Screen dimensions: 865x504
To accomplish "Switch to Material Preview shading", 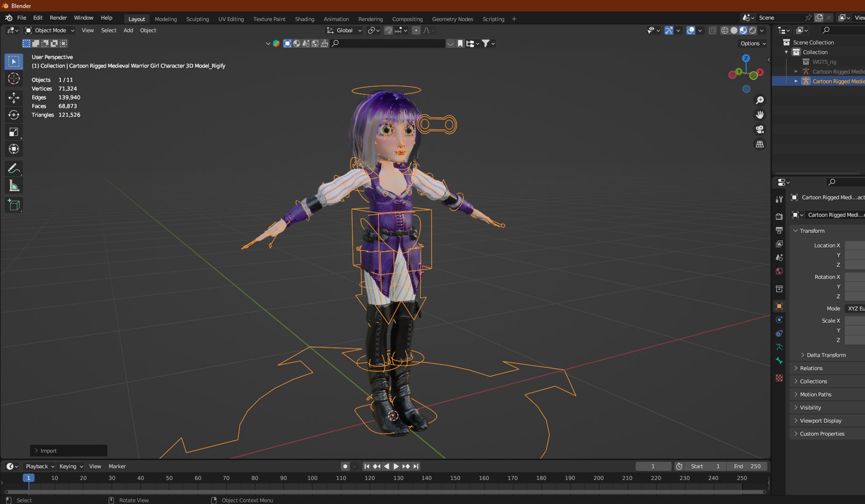I will tap(743, 30).
